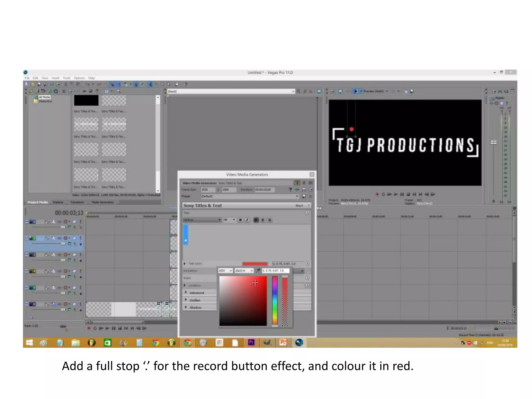This screenshot has width=532, height=399.
Task: Save the project with the floppy disk icon
Action: coord(39,84)
